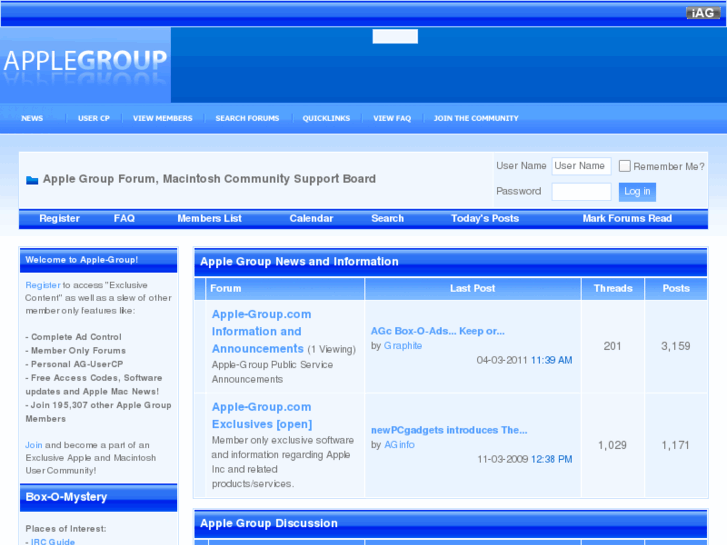Click the white banner placeholder box
Screen dimensions: 727x545
click(x=395, y=36)
